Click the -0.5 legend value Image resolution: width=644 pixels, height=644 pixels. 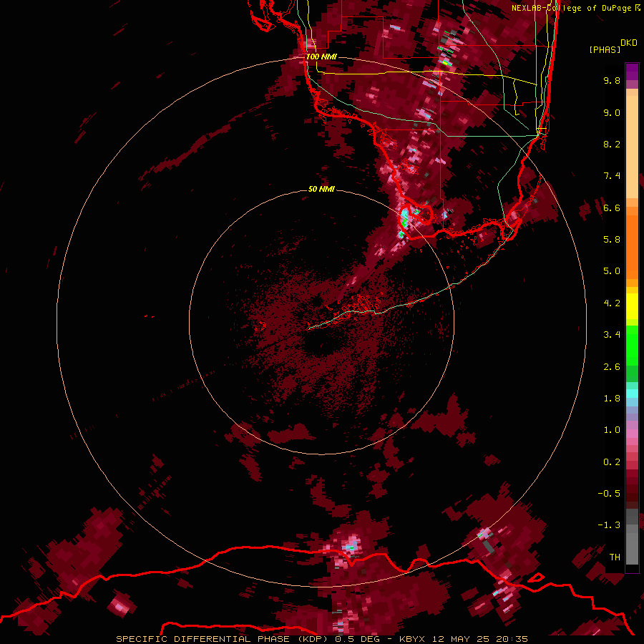pyautogui.click(x=609, y=494)
